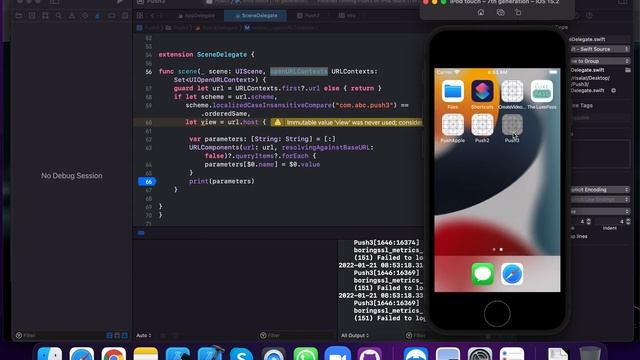Click the print(parameters) line in code

222,181
